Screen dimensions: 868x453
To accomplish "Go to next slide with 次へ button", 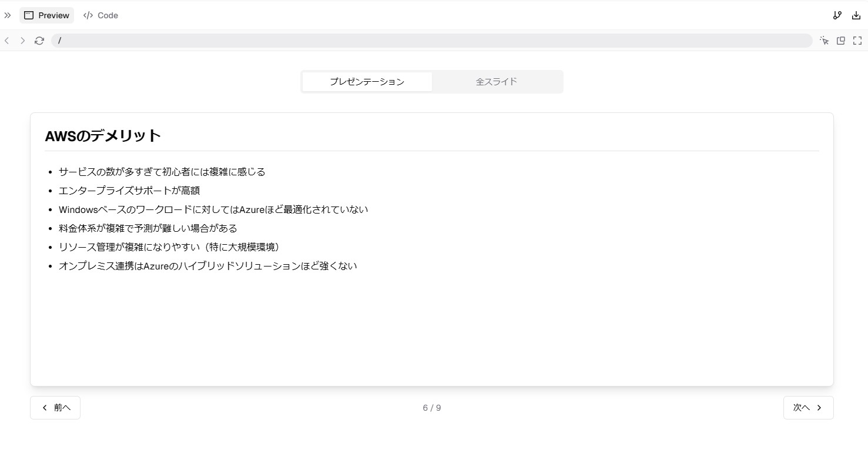I will (808, 408).
